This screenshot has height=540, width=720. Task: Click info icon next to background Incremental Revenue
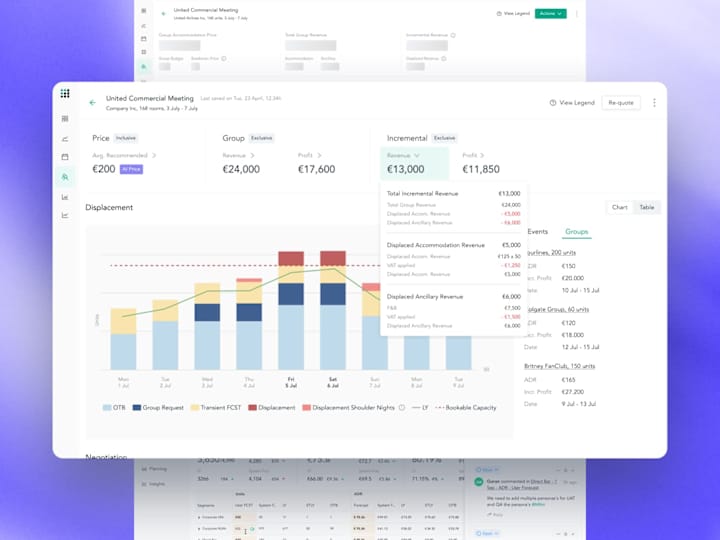453,35
